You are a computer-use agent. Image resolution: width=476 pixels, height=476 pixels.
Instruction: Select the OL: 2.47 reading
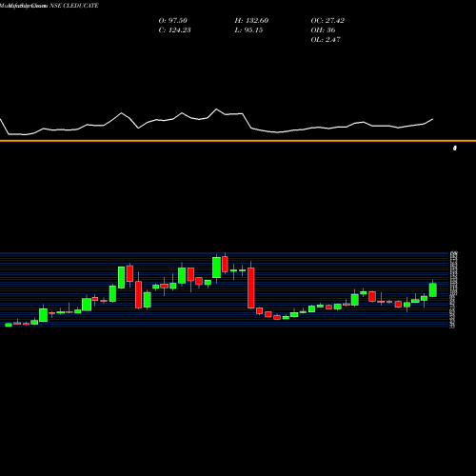[x=326, y=40]
